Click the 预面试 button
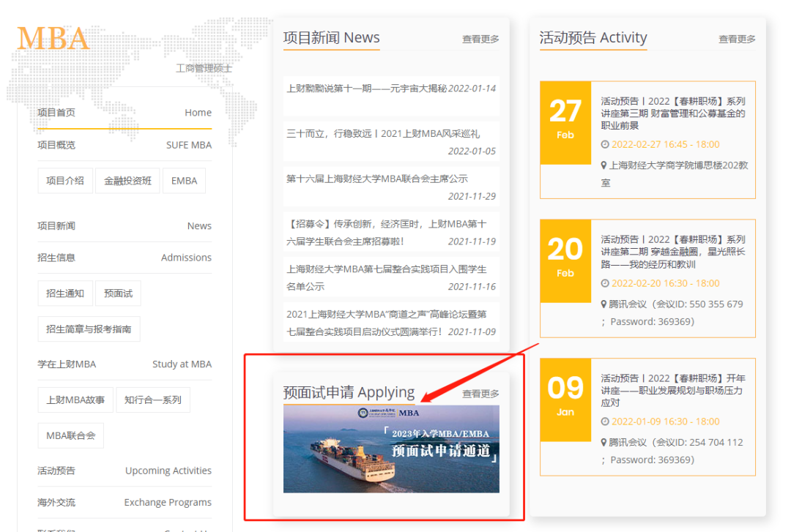The width and height of the screenshot is (791, 532). (x=118, y=293)
